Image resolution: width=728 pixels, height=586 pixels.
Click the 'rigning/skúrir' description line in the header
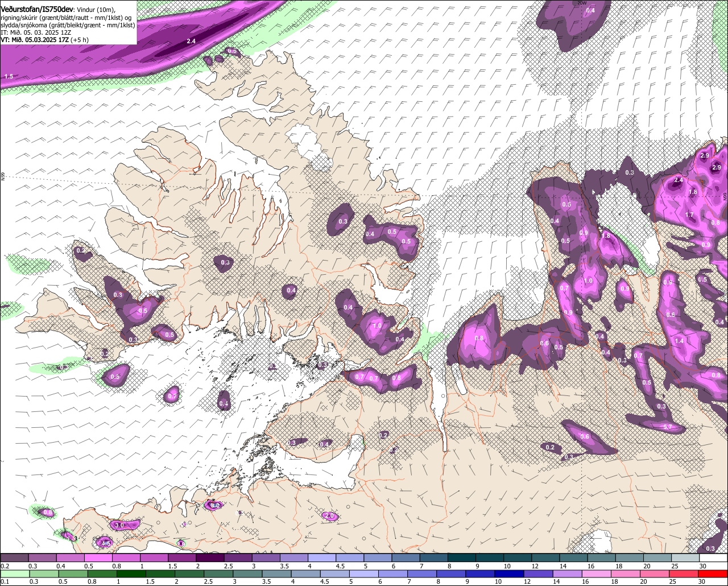pyautogui.click(x=65, y=18)
